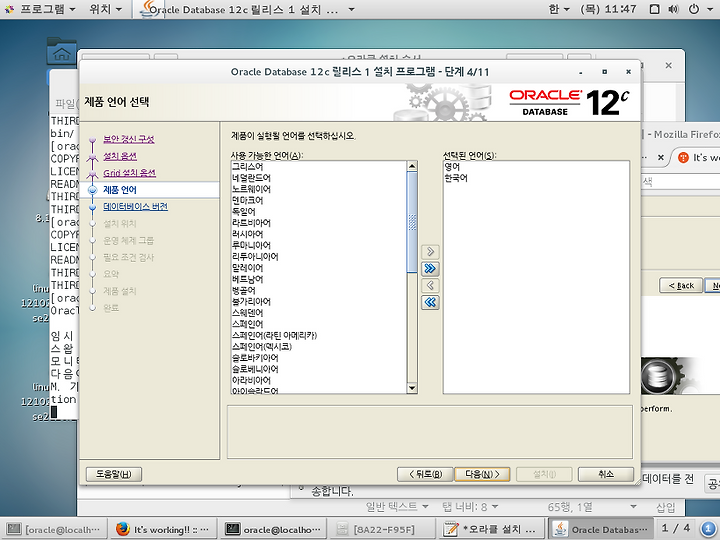The width and height of the screenshot is (720, 540).
Task: Close the Firefox tab with X icon
Action: pos(661,158)
